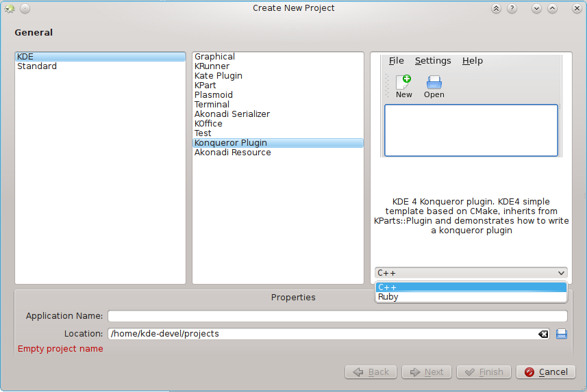Choose Ruby in the dropdown list
The image size is (587, 392).
point(471,297)
